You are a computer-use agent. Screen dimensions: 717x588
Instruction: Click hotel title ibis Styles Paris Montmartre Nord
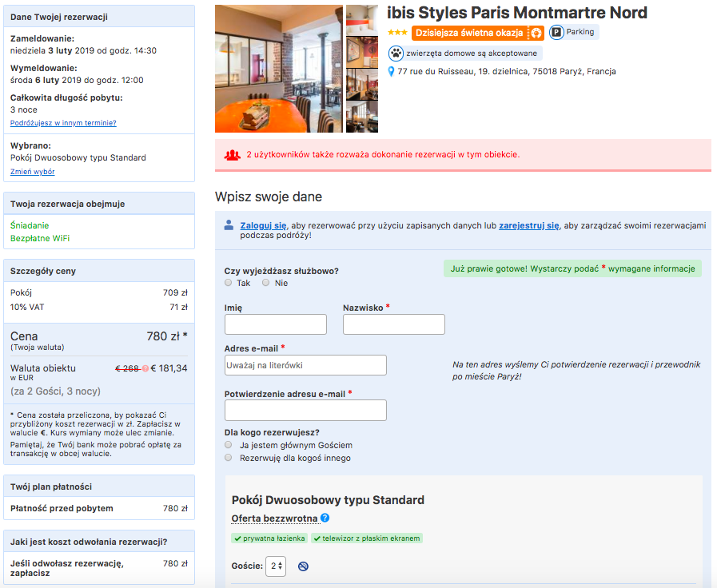(517, 13)
